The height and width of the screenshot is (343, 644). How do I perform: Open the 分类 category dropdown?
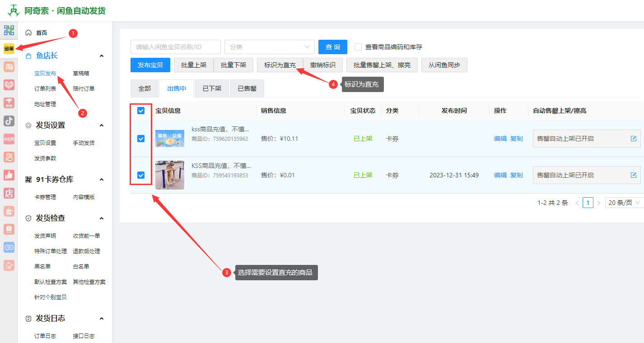point(269,47)
